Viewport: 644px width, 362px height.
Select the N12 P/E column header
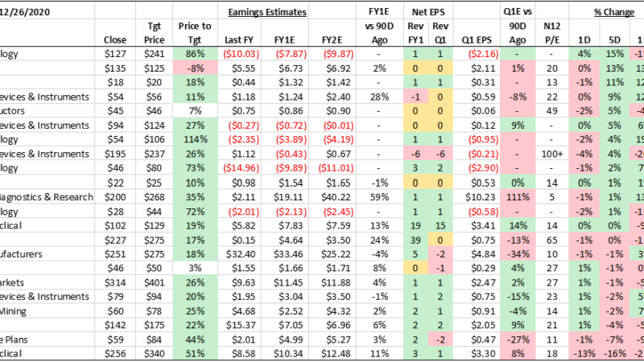(552, 32)
